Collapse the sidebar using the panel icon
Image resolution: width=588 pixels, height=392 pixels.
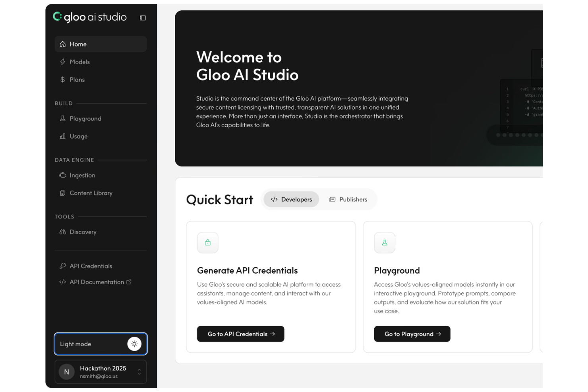click(143, 17)
